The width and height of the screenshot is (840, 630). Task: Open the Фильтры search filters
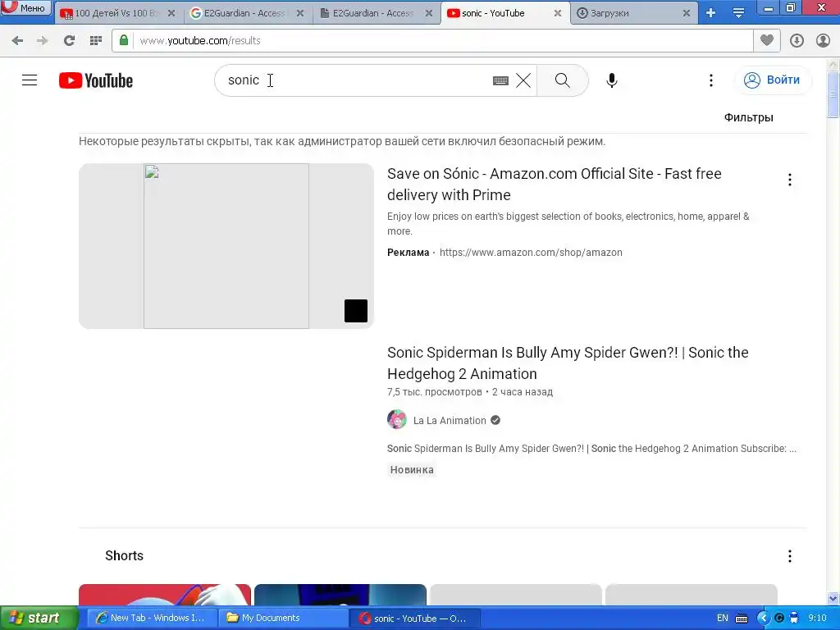(748, 117)
